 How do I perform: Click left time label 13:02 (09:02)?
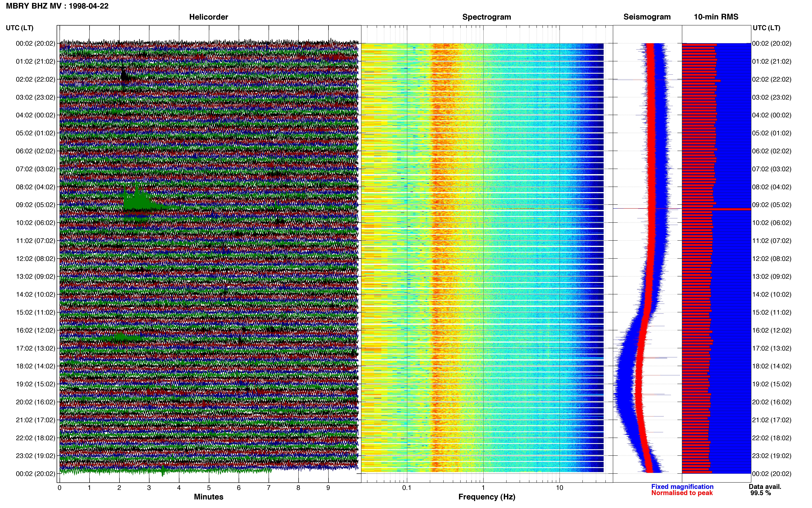(35, 277)
